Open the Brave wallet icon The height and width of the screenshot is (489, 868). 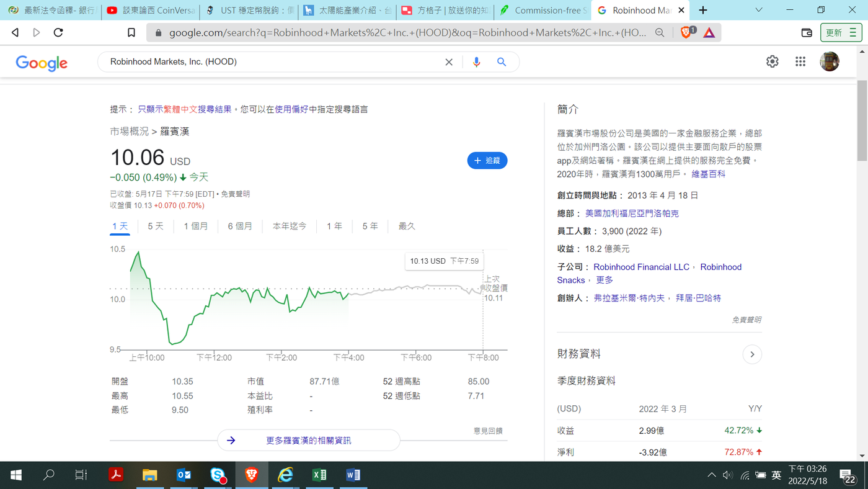tap(807, 33)
